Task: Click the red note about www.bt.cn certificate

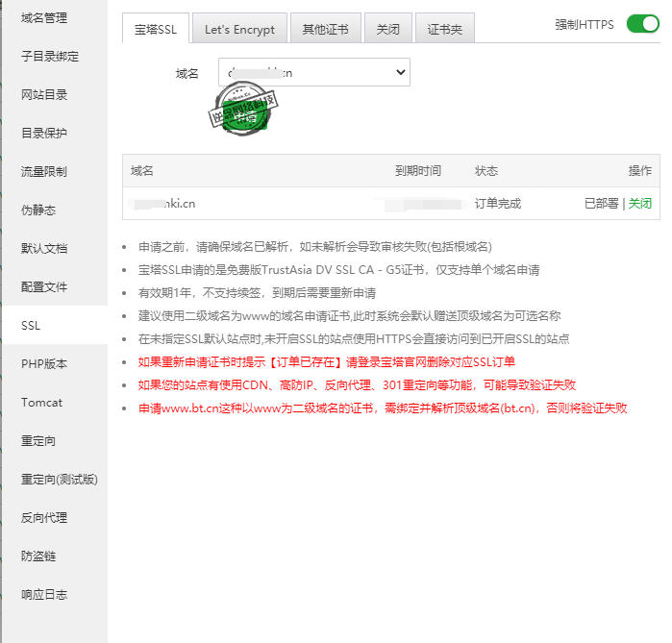Action: click(383, 408)
